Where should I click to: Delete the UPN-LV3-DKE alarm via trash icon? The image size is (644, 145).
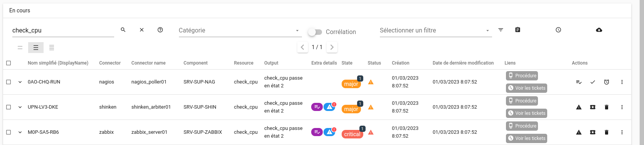607,107
